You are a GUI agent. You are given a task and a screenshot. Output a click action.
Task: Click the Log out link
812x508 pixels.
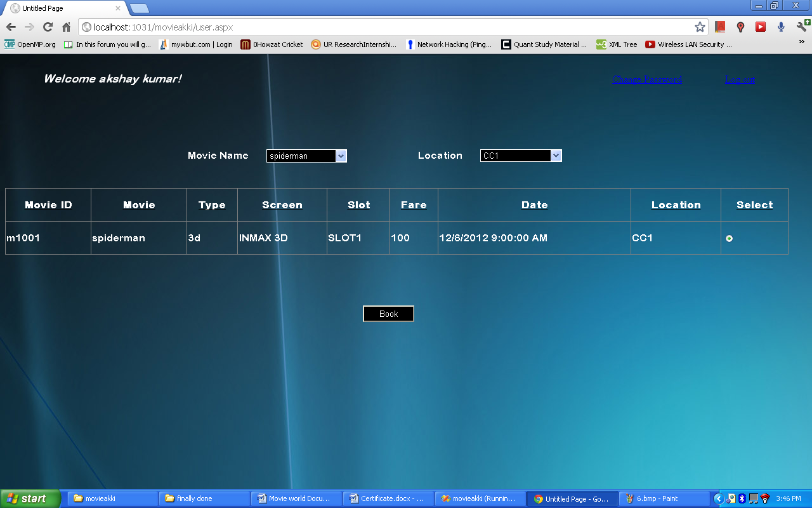coord(740,79)
